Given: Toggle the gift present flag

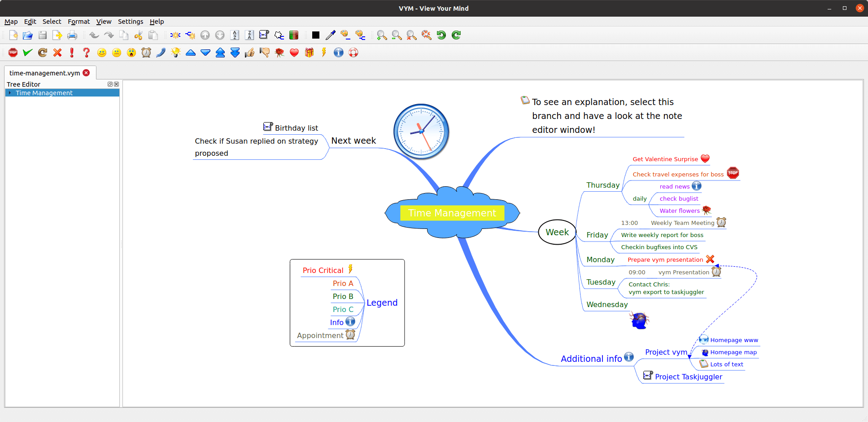Looking at the screenshot, I should (x=310, y=53).
